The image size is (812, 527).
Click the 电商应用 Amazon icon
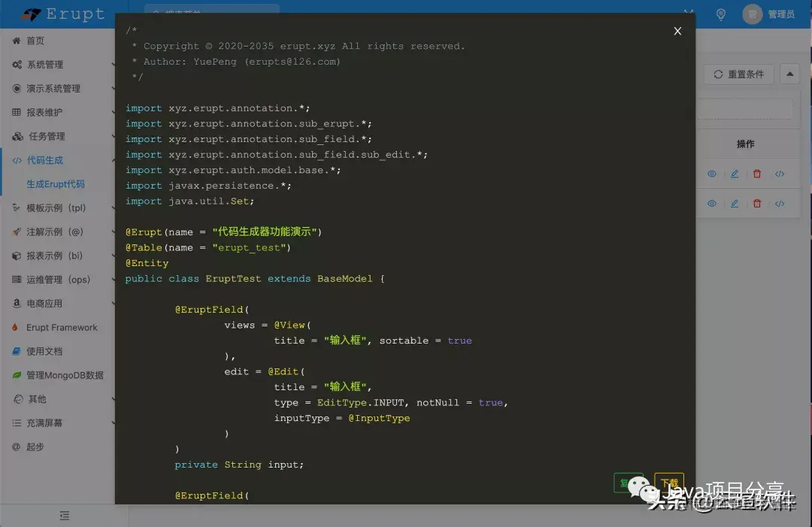(17, 304)
